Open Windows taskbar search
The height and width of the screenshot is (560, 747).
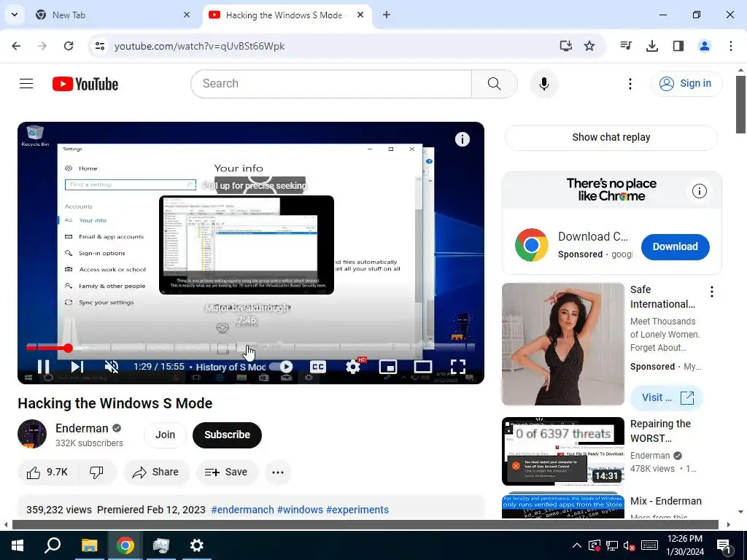pyautogui.click(x=53, y=545)
